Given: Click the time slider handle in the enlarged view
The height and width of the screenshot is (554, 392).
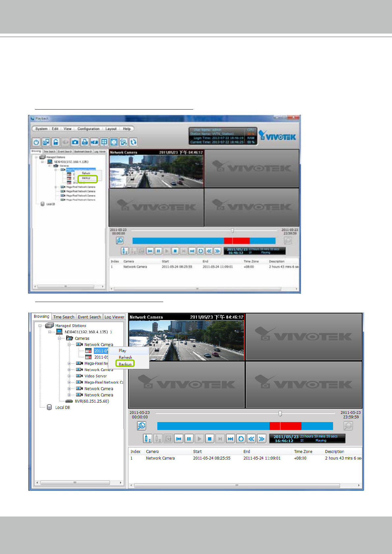Looking at the screenshot, I should tap(280, 413).
